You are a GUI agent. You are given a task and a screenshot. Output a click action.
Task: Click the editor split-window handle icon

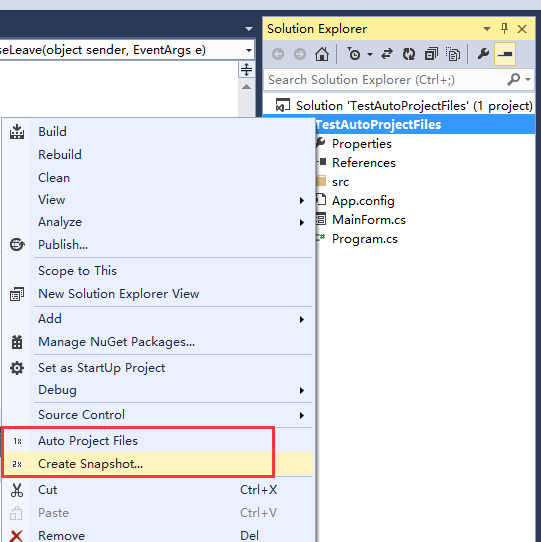(246, 69)
